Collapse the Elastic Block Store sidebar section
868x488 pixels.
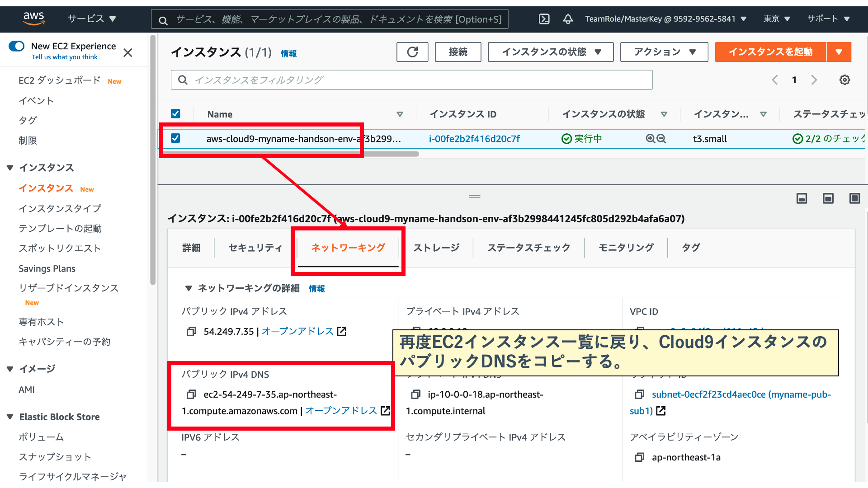click(x=10, y=417)
